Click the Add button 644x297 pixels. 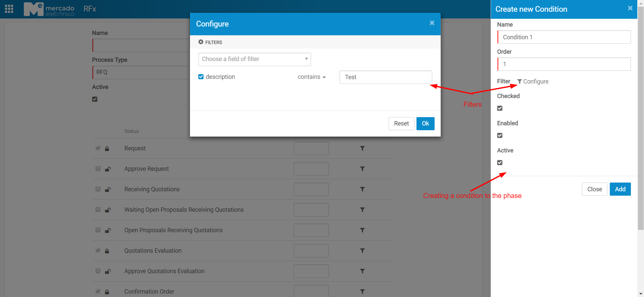[x=620, y=189]
